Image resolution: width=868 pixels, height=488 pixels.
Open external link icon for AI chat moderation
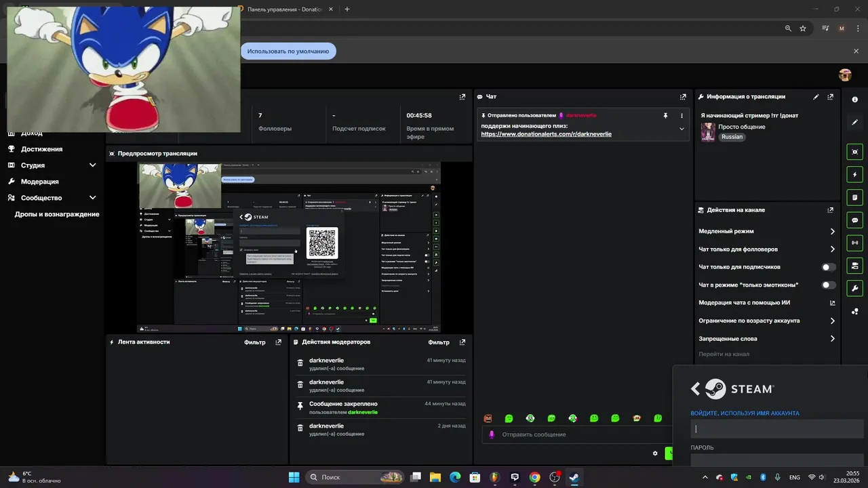(x=832, y=303)
